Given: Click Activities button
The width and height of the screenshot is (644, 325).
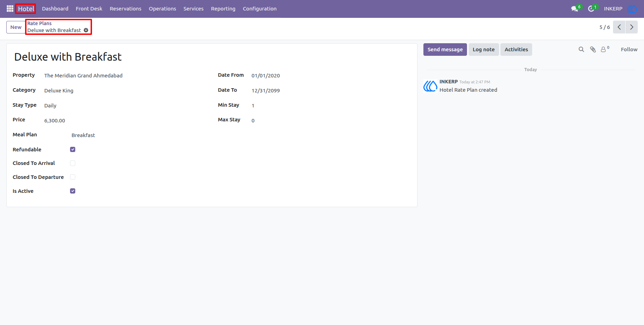Looking at the screenshot, I should click(516, 50).
